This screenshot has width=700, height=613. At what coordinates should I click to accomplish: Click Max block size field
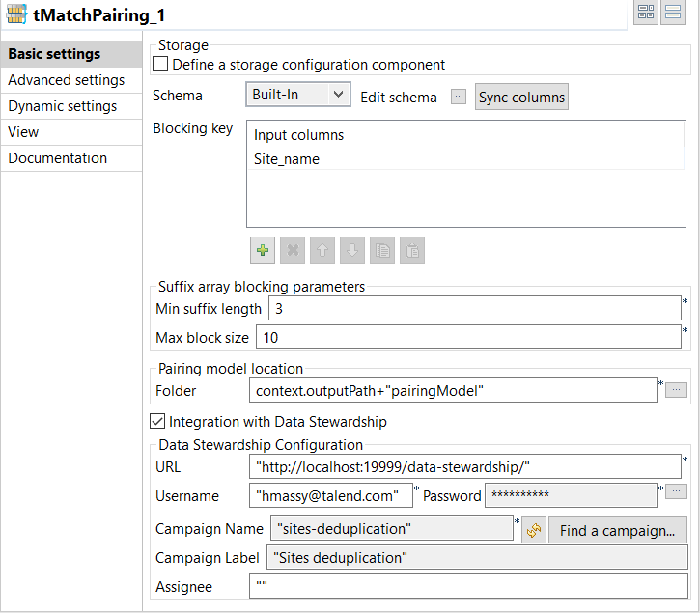click(468, 337)
